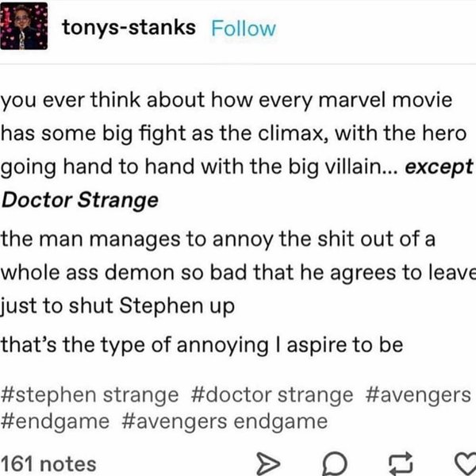Open the reply speech bubble icon
Viewport: 476px width, 476px height.
point(334,463)
